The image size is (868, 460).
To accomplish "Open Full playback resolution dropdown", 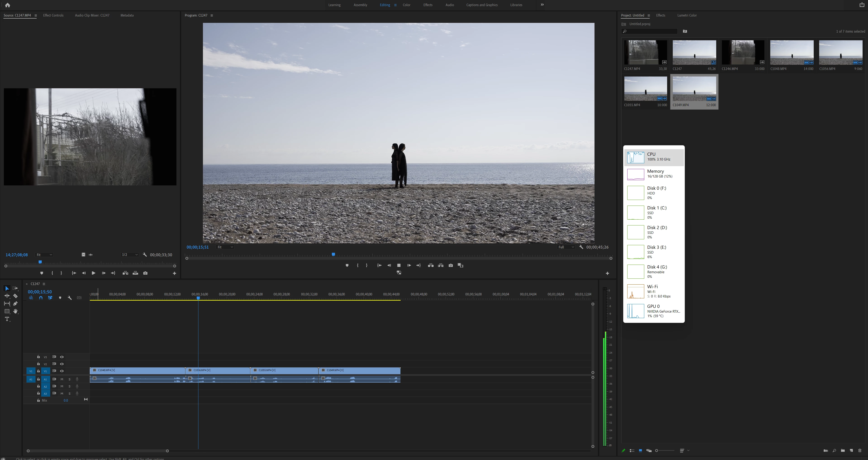I will (x=566, y=247).
